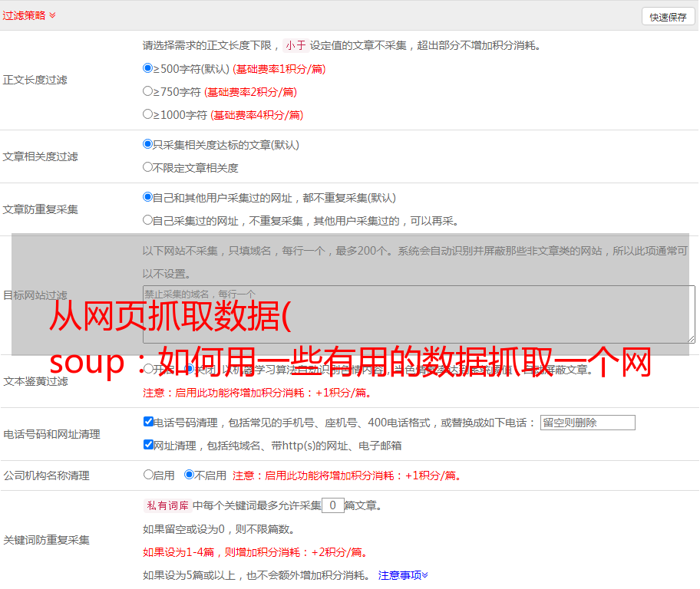This screenshot has height=589, width=700.
Task: Choose the ≥750字符 length filter
Action: tap(148, 91)
